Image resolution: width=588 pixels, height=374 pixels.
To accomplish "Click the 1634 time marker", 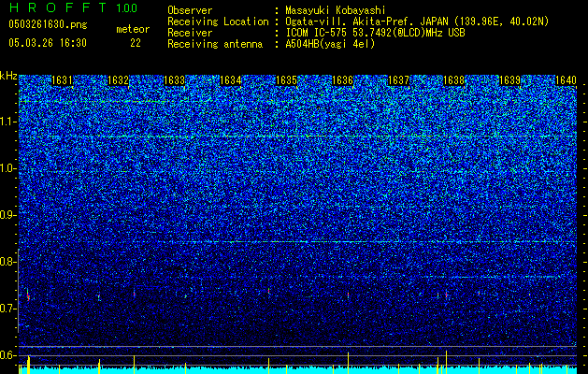I will tap(230, 80).
